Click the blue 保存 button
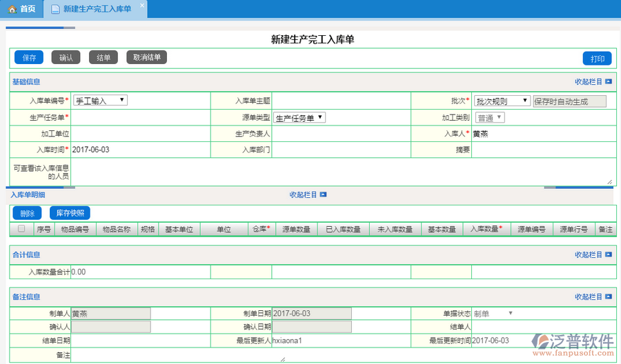This screenshot has width=621, height=364. (x=29, y=58)
